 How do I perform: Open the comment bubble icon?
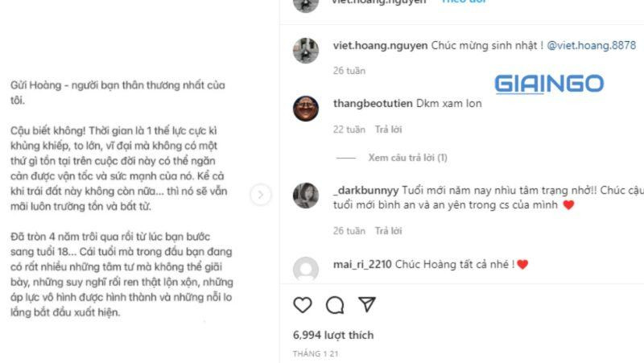335,305
